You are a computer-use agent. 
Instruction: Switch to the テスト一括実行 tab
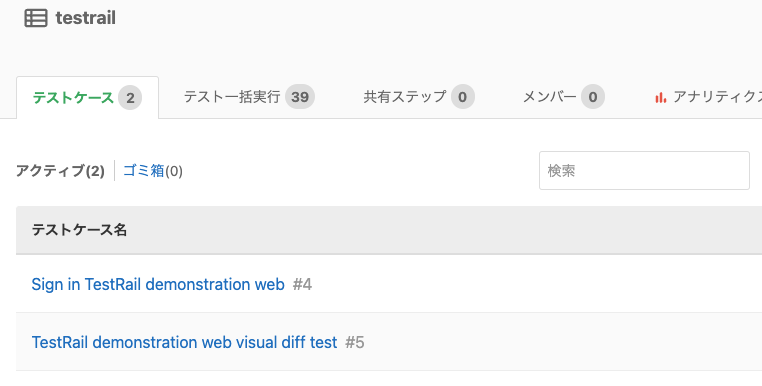click(249, 97)
